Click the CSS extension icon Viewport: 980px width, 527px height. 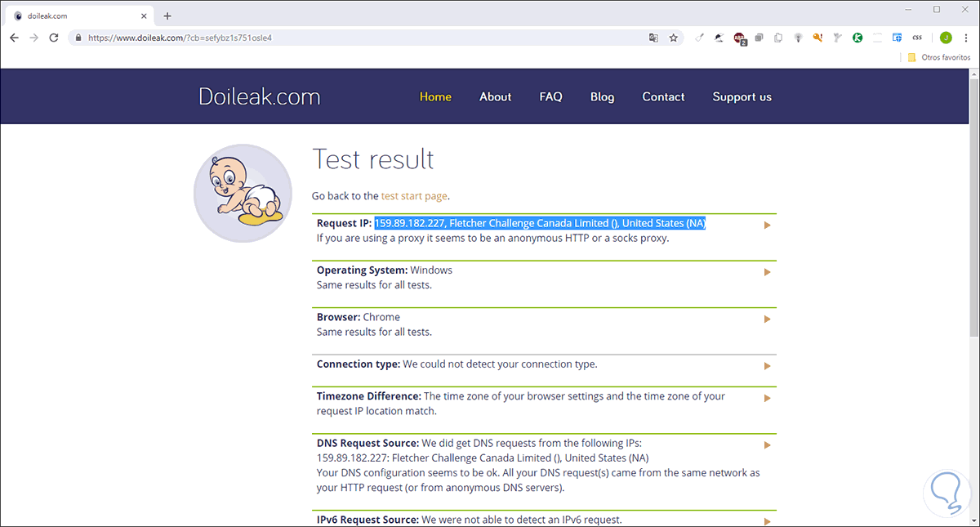(917, 38)
